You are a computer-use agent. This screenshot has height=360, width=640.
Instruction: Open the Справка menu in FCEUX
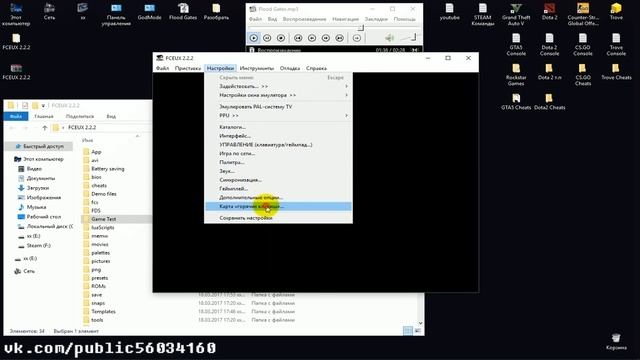(316, 68)
